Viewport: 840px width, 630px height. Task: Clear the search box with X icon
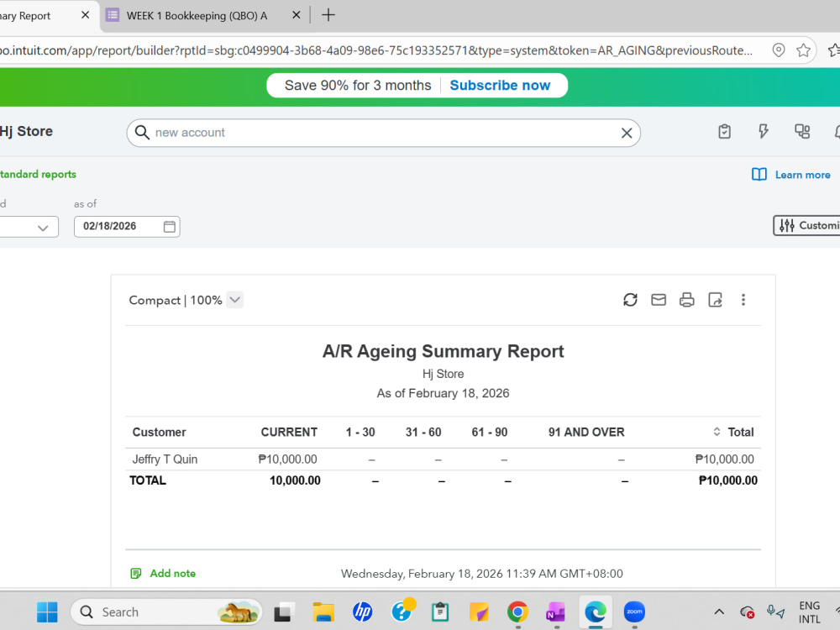tap(627, 133)
